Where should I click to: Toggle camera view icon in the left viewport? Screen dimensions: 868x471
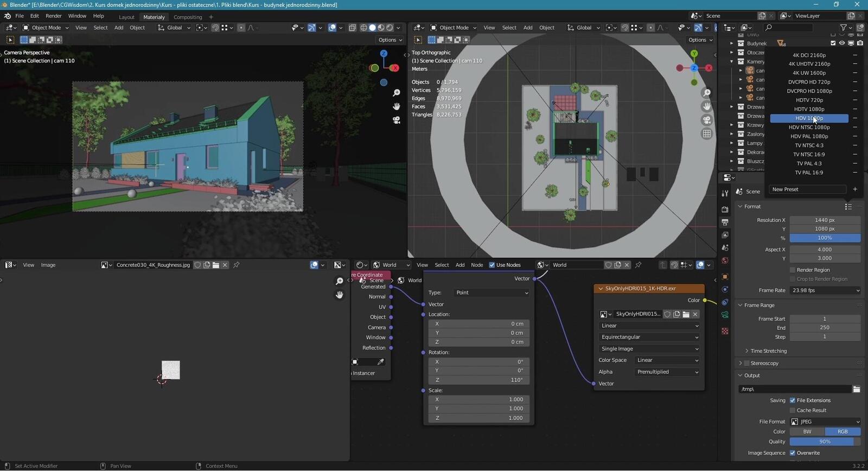pyautogui.click(x=397, y=120)
